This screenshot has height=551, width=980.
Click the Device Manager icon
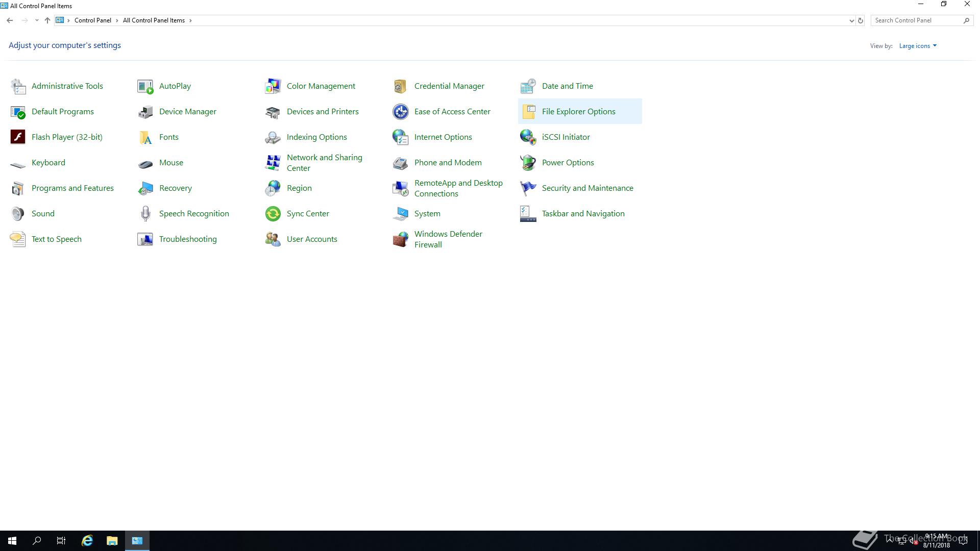[145, 112]
